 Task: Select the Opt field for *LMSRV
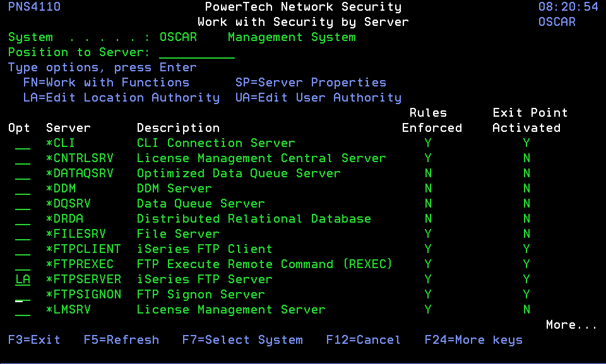click(x=23, y=310)
